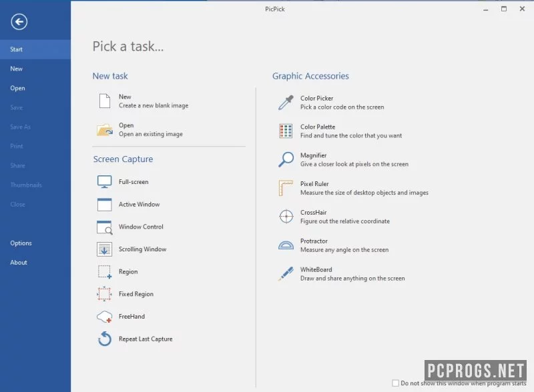Click the Open folder icon

tap(105, 130)
